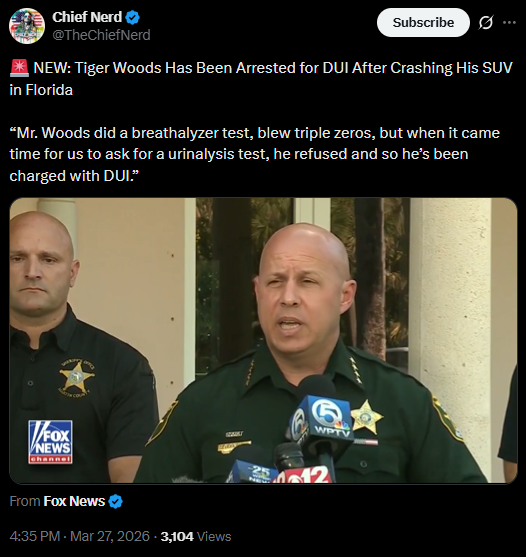Screen dimensions: 526x557
Task: Click the Chief Nerd display name
Action: pyautogui.click(x=87, y=17)
